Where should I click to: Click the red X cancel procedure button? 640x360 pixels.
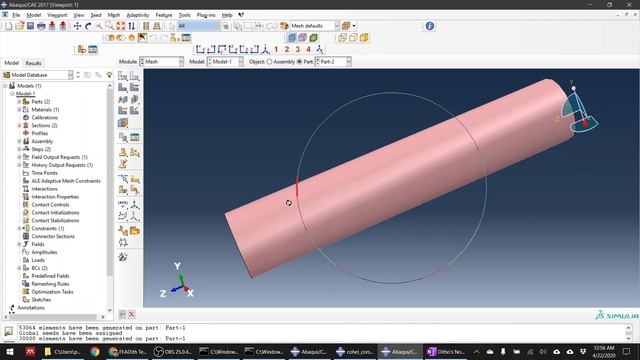(131, 314)
